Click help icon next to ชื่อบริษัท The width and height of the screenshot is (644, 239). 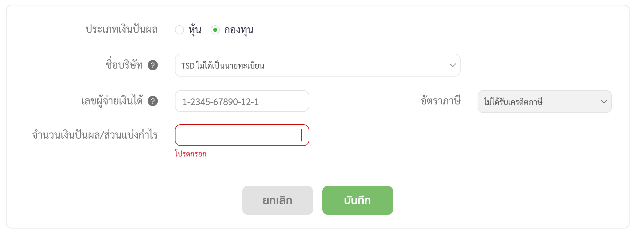pos(153,65)
